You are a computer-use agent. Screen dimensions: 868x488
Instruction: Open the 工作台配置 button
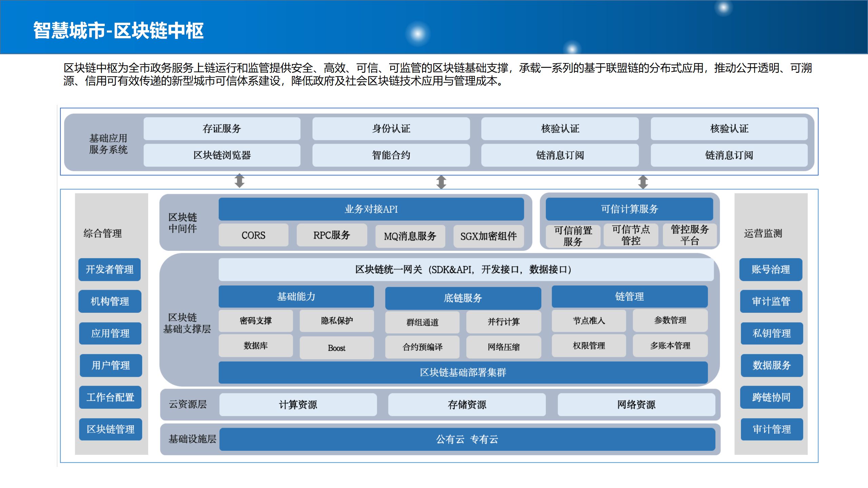tap(110, 397)
